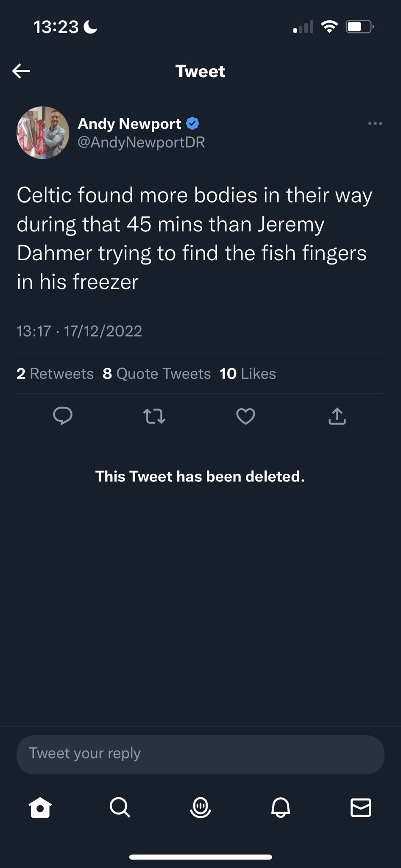Screen dimensions: 401x868
Task: Tap the @AndyNewportDR handle
Action: click(x=141, y=142)
